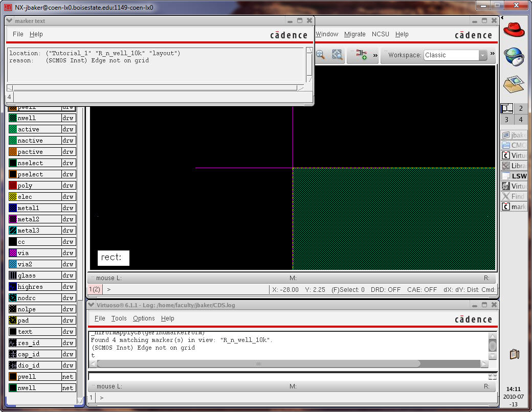Switch to workspace 2 in desktop pager
Viewport: 532px width, 412px height.
[520, 108]
